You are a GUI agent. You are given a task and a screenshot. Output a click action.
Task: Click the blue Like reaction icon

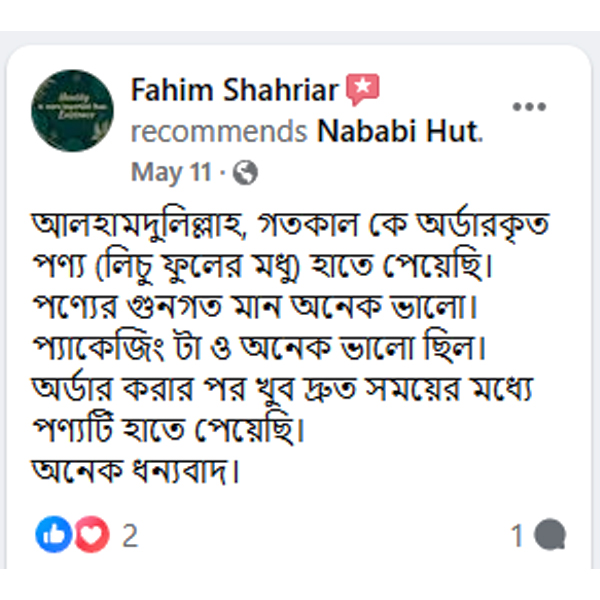(50, 536)
